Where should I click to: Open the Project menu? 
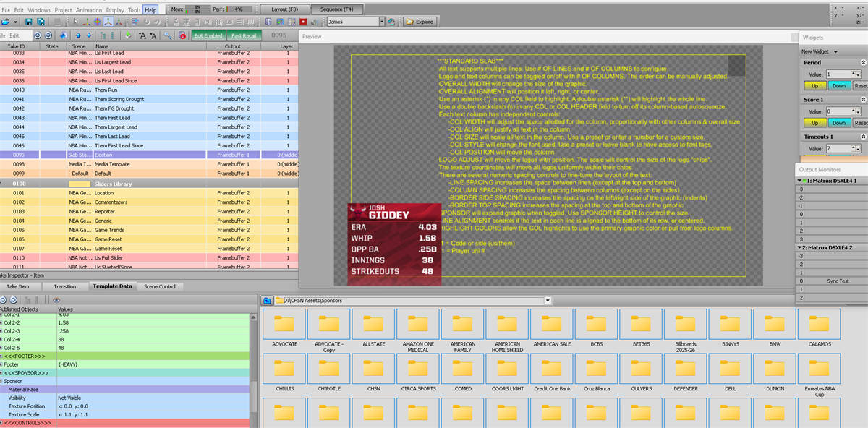63,10
